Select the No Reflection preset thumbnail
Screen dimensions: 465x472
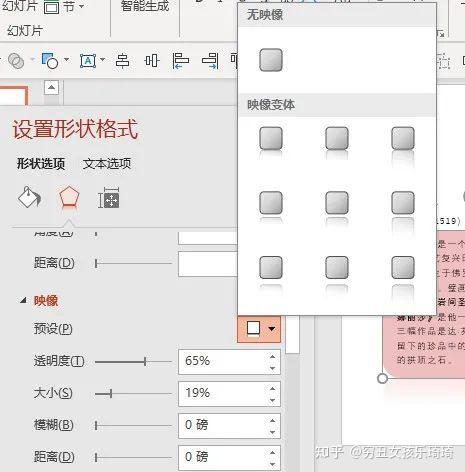(271, 60)
